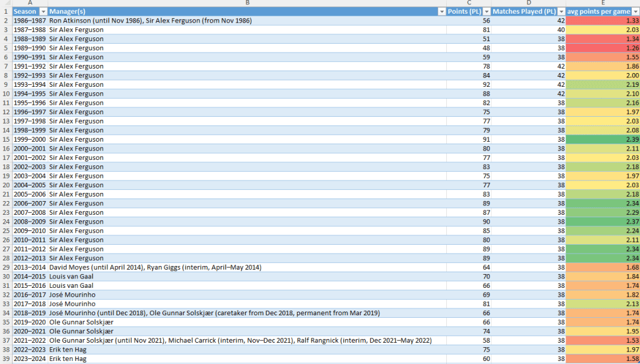Expand the Matches Played (PL) filter arrow
Image resolution: width=640 pixels, height=364 pixels.
[561, 12]
